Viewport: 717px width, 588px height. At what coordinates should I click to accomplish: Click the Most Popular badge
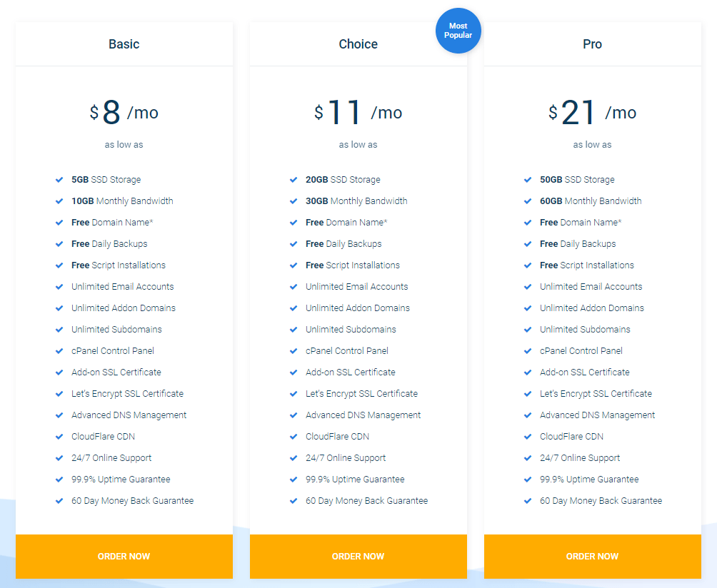point(458,31)
